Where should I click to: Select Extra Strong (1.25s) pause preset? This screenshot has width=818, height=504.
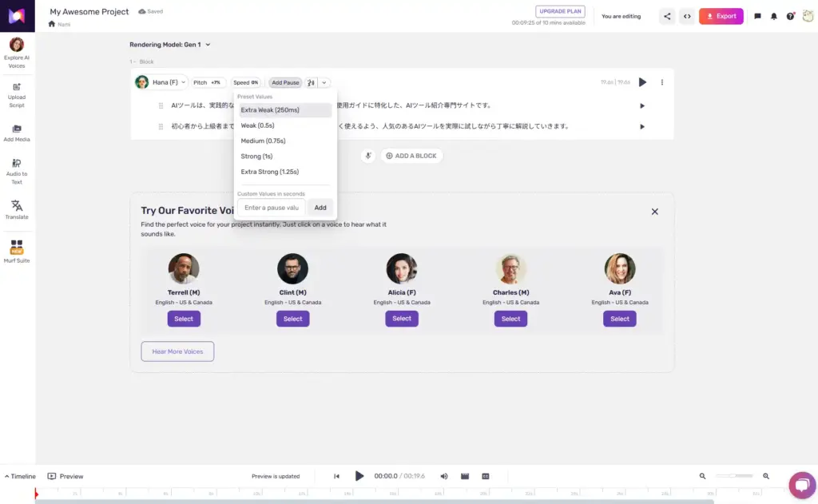(285, 172)
